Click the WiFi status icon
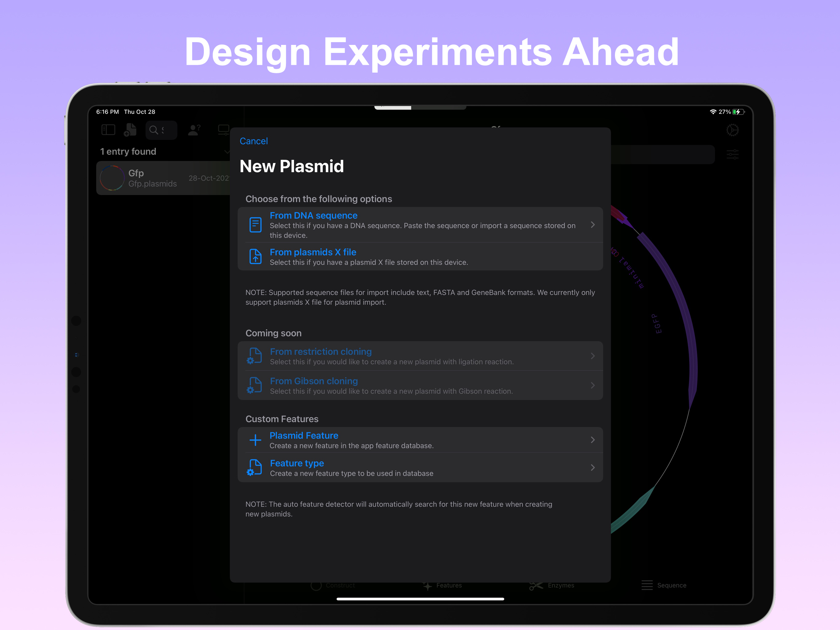 [713, 112]
